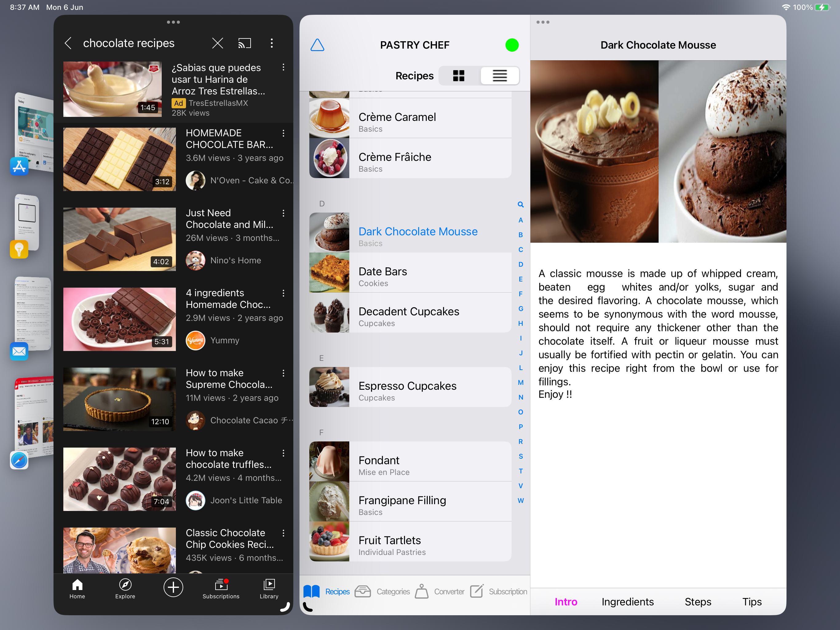
Task: Open Subscription tab in Pastry Chef
Action: 499,592
